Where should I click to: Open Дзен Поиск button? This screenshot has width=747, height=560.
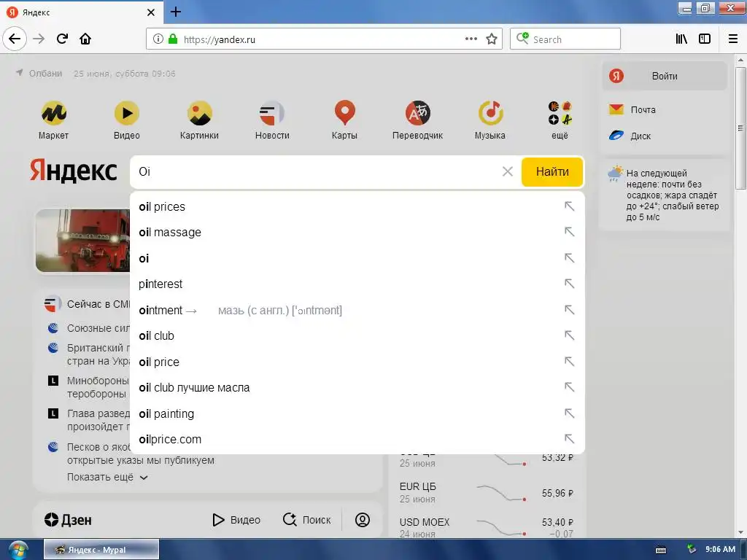[307, 520]
